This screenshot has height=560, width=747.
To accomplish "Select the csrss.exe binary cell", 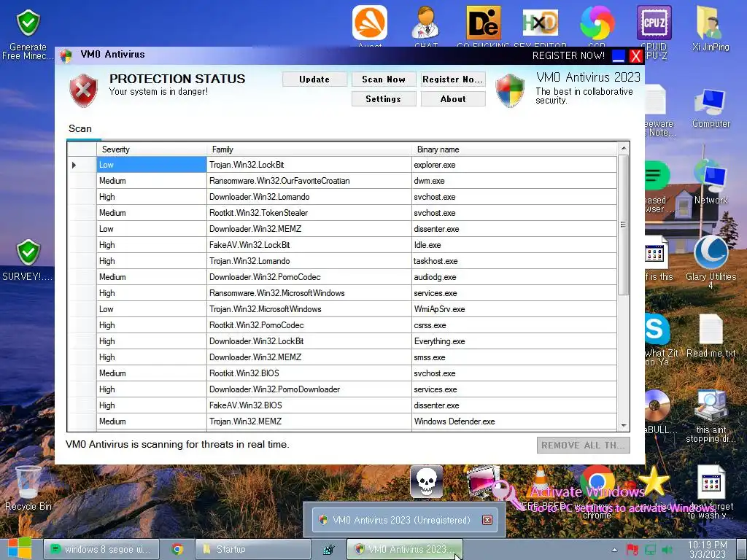I will click(x=514, y=325).
